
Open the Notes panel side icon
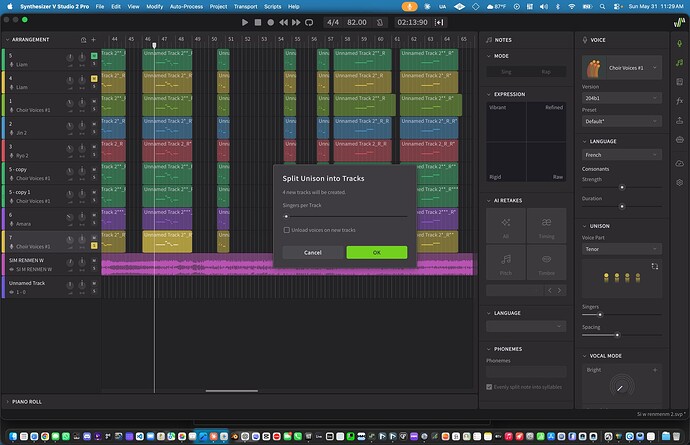[x=679, y=63]
